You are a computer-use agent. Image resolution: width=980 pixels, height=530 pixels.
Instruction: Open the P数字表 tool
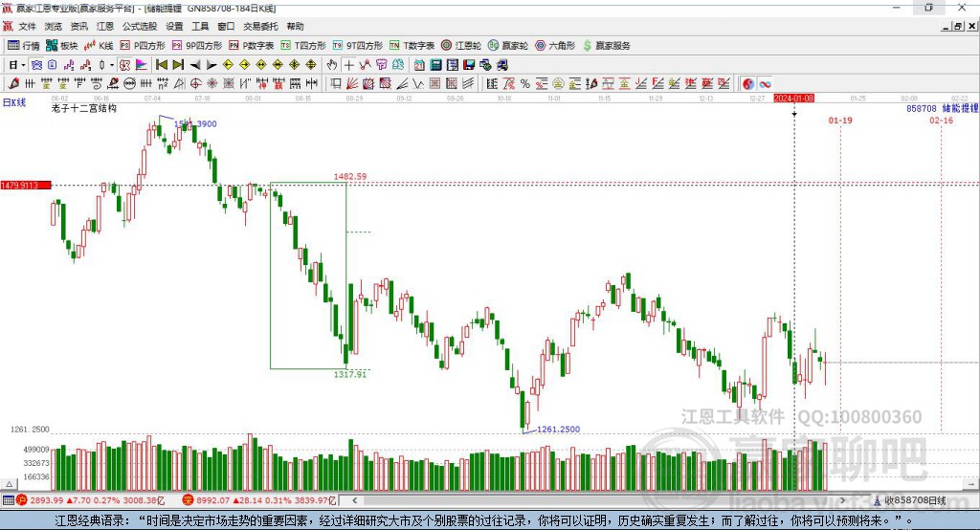252,46
